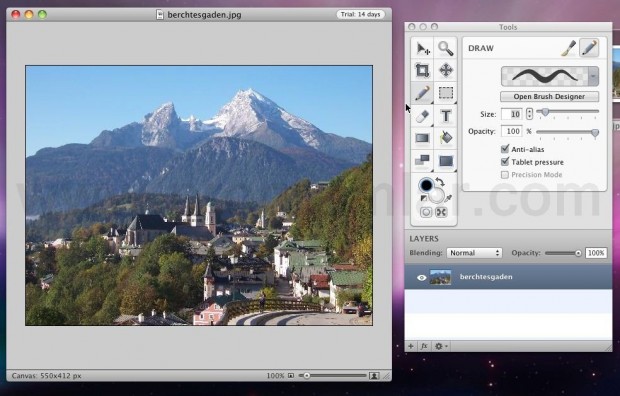
Task: Click the berchtesgaden.jpg window title text
Action: (204, 15)
